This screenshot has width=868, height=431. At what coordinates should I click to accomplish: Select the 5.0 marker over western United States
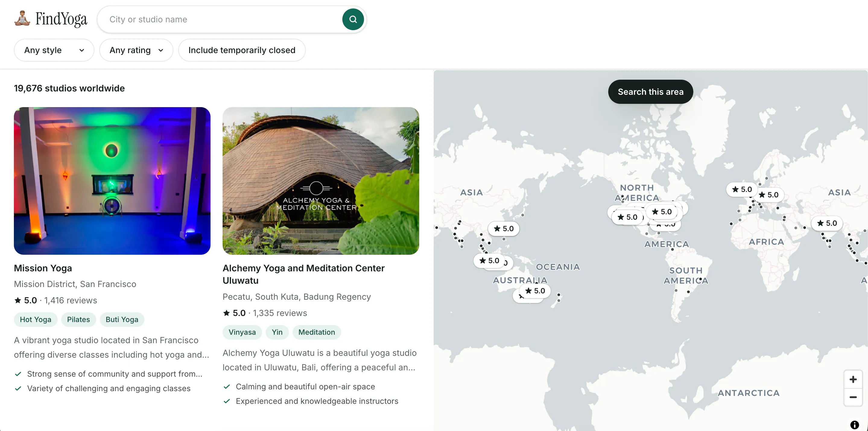click(627, 217)
